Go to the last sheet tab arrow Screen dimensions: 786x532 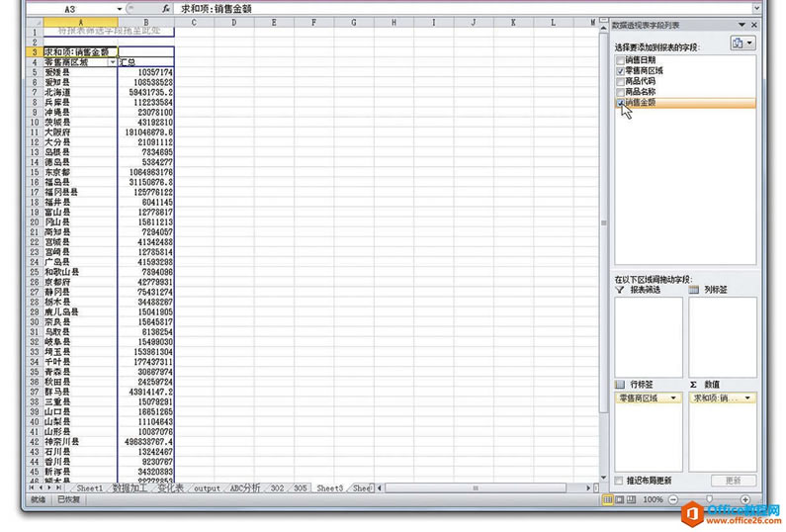[x=58, y=488]
